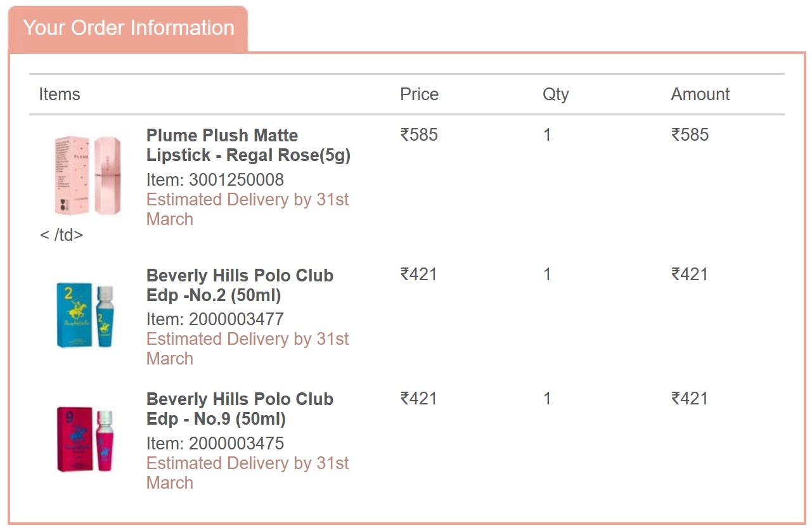
Task: Open the Your Order Information tab
Action: click(x=128, y=29)
